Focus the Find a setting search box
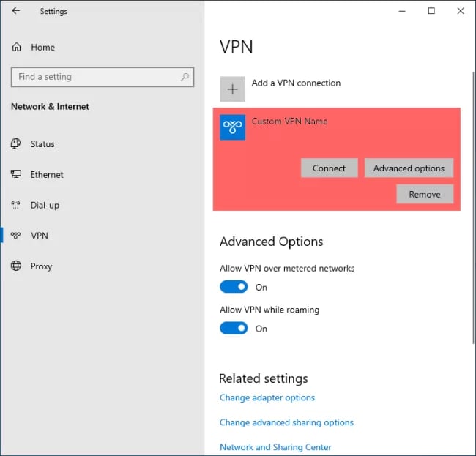 (x=103, y=77)
